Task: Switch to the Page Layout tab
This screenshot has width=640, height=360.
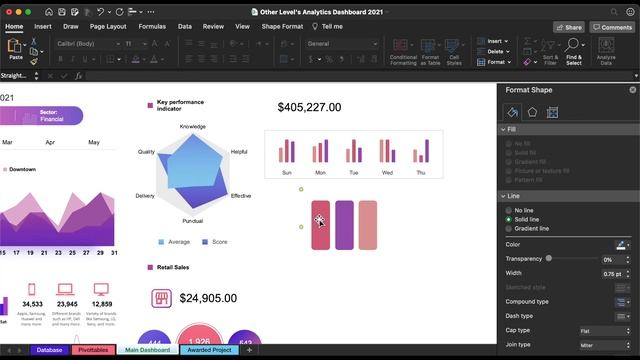Action: point(108,27)
